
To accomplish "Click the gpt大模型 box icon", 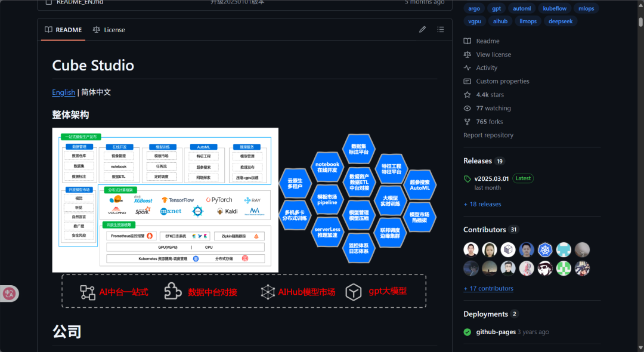I will click(x=354, y=292).
